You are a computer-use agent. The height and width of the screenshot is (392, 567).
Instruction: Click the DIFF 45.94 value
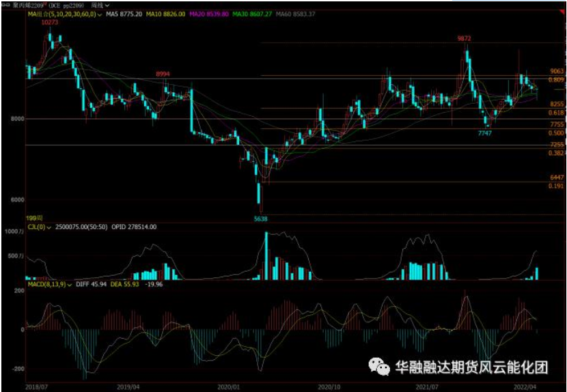(x=91, y=285)
